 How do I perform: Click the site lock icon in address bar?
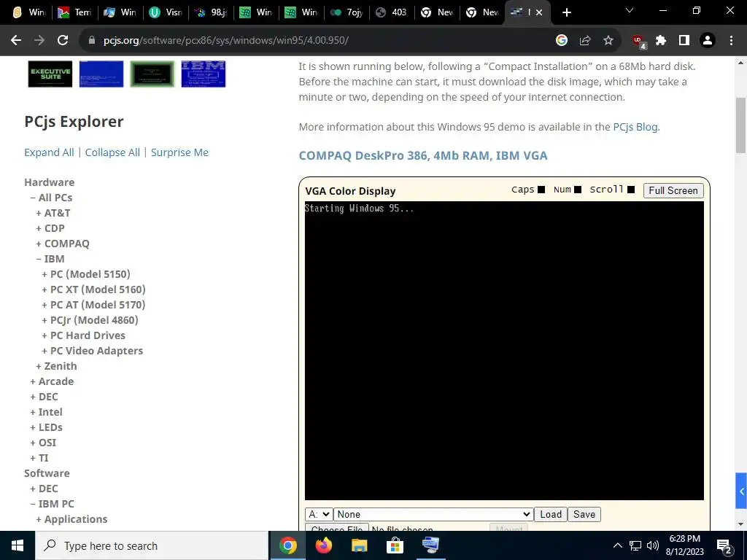93,41
